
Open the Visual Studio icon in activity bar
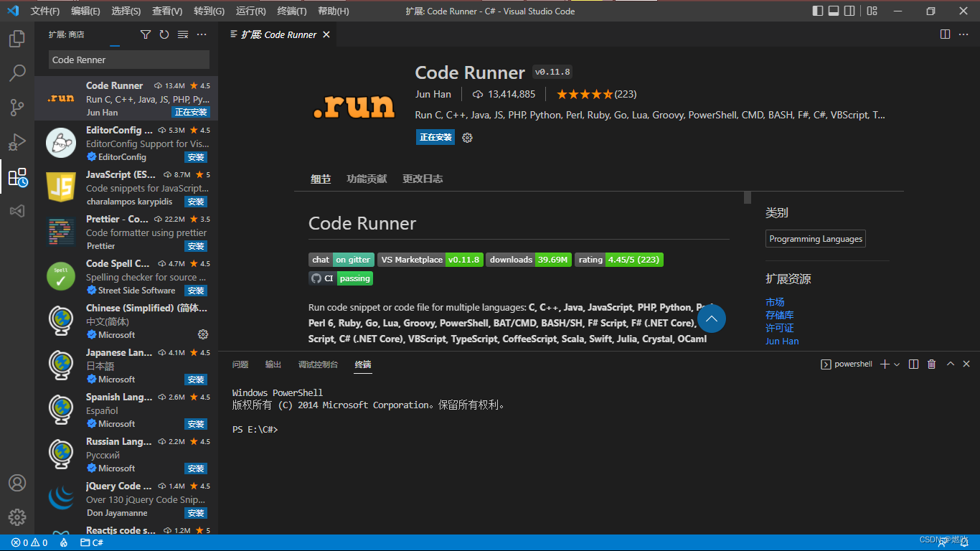coord(17,211)
